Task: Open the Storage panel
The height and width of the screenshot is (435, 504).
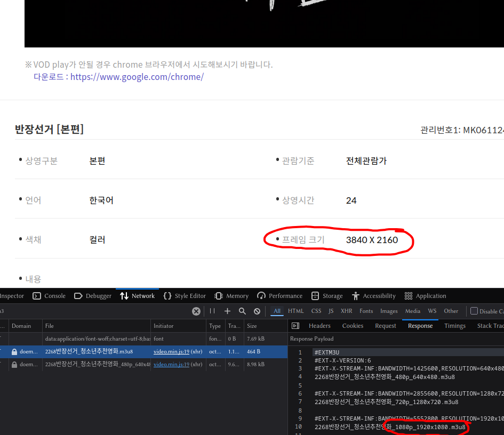Action: point(327,296)
